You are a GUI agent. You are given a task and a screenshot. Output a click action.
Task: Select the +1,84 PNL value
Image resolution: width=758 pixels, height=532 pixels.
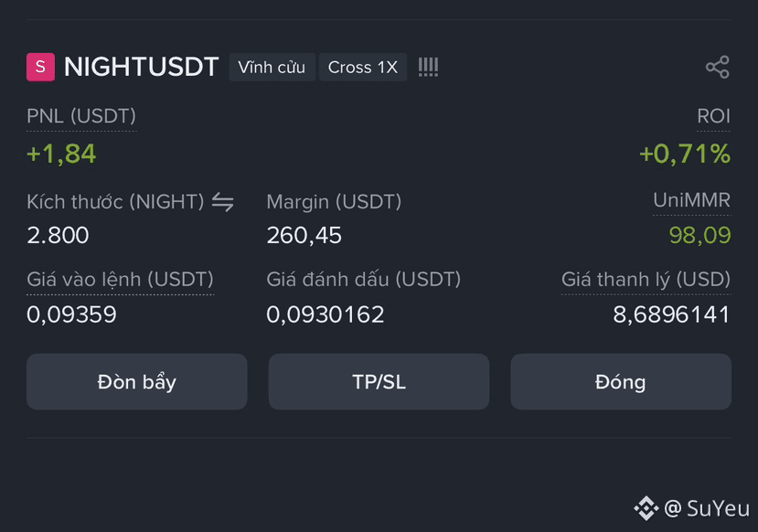point(61,154)
